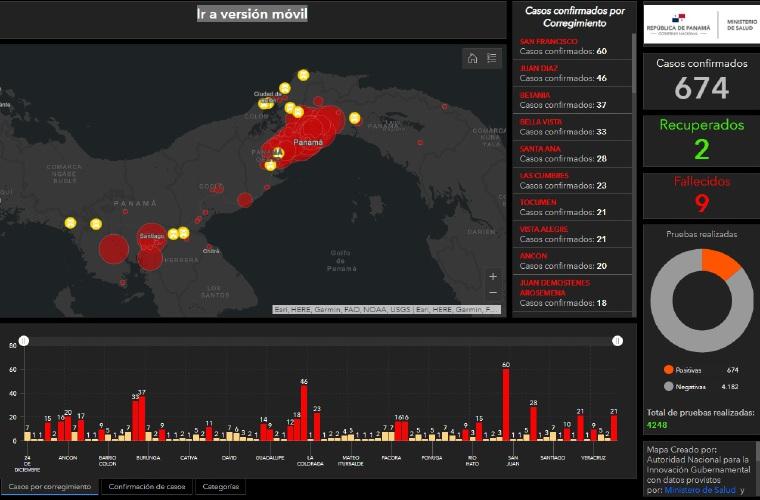760x500 pixels.
Task: Follow the 'Ir a versión móvil' link
Action: coord(252,14)
